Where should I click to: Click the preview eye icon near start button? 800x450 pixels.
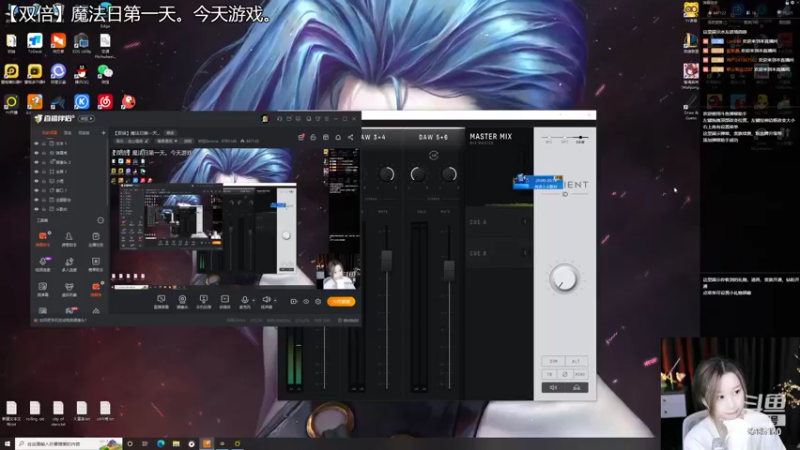pos(306,302)
